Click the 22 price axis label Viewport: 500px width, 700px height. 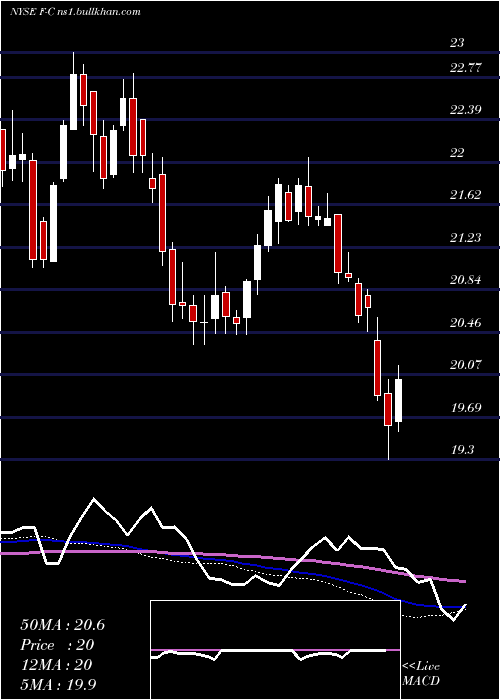(x=457, y=153)
